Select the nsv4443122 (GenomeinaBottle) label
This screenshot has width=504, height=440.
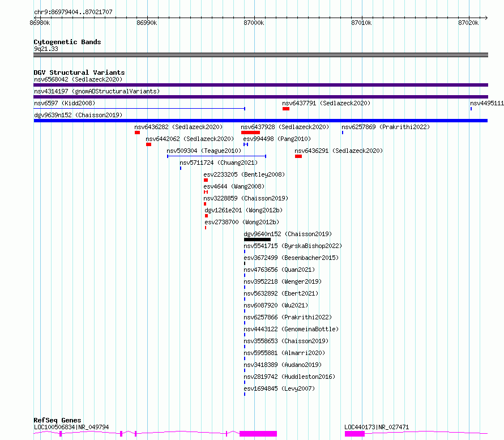tap(291, 329)
